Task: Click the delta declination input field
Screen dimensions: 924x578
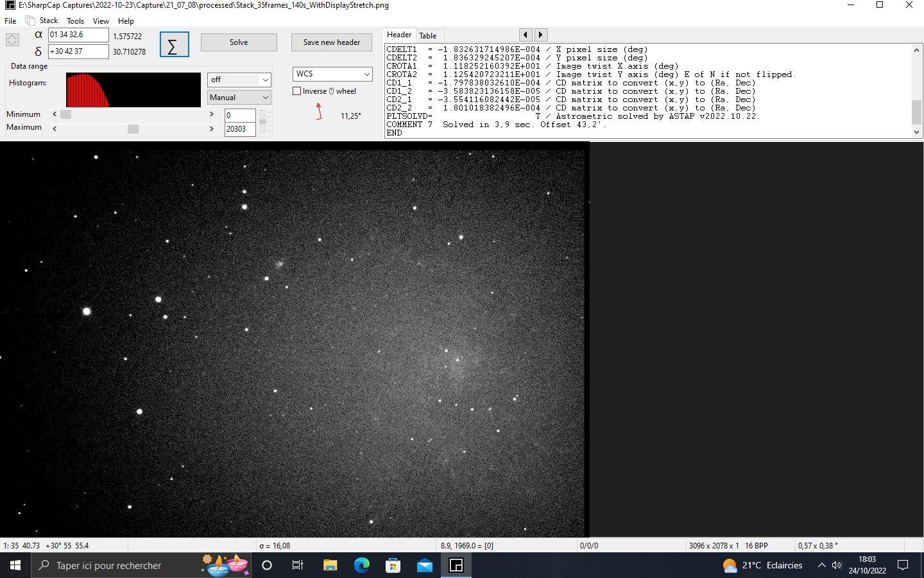Action: pyautogui.click(x=78, y=51)
